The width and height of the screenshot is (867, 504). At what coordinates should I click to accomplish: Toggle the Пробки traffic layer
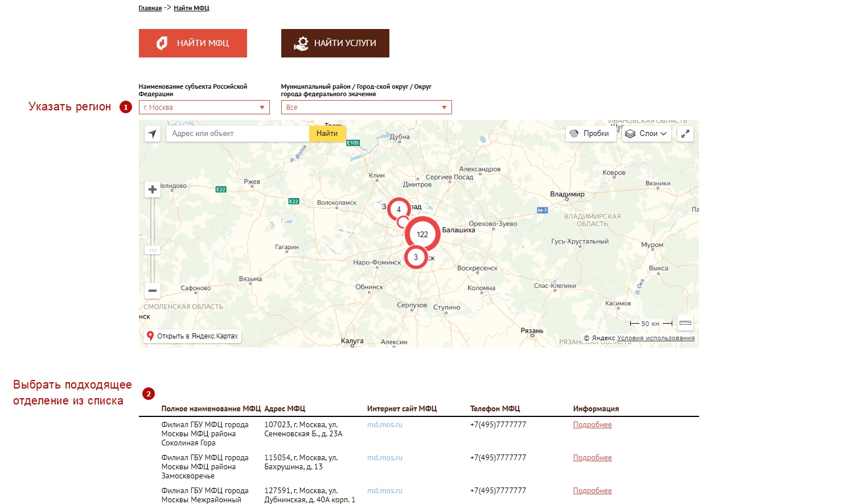tap(590, 134)
